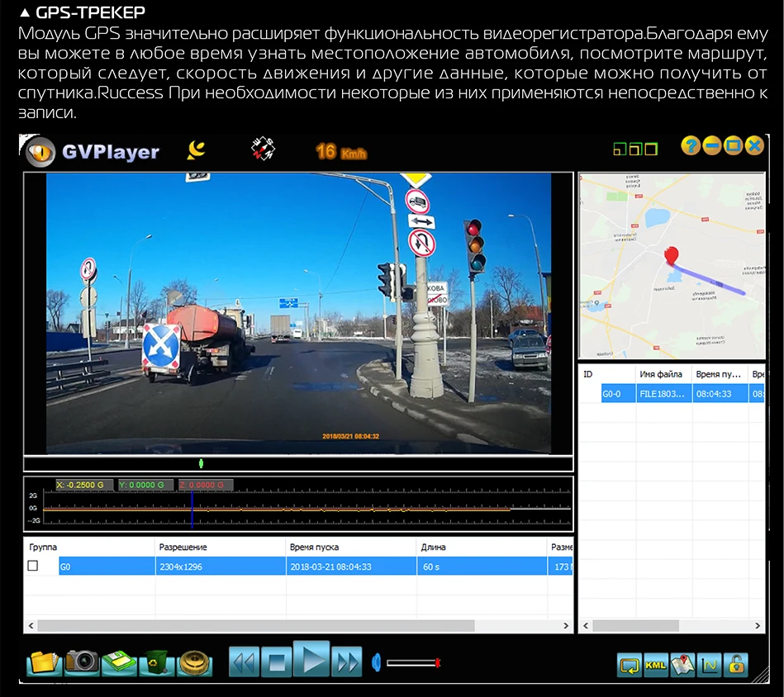This screenshot has width=784, height=697.
Task: Click the Z: 0.0000 G readout
Action: [205, 485]
